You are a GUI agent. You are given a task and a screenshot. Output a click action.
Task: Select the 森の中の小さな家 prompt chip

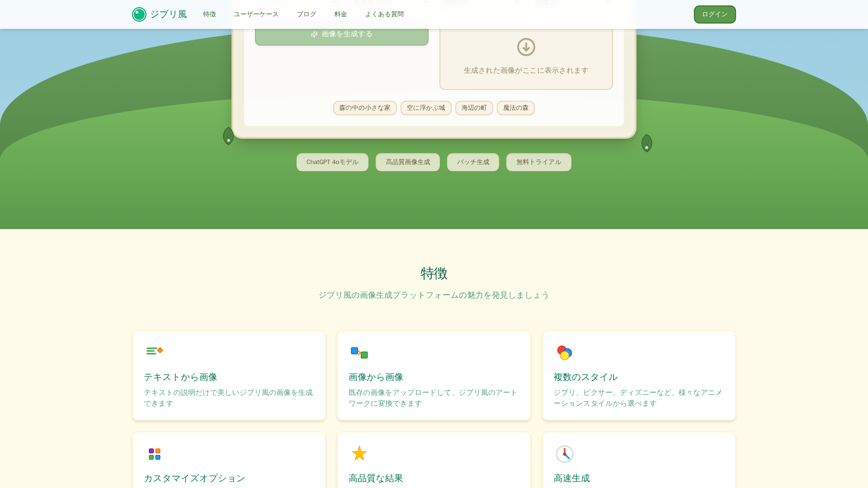coord(364,108)
